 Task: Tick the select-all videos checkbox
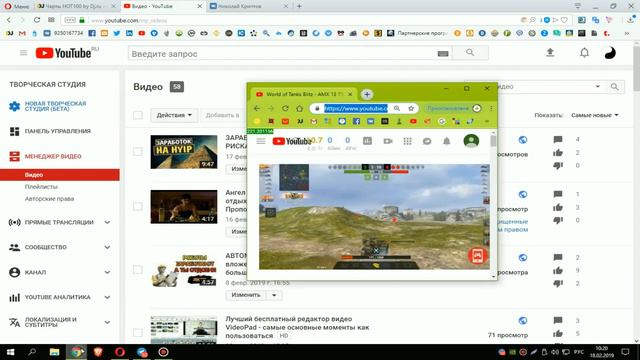tap(138, 115)
